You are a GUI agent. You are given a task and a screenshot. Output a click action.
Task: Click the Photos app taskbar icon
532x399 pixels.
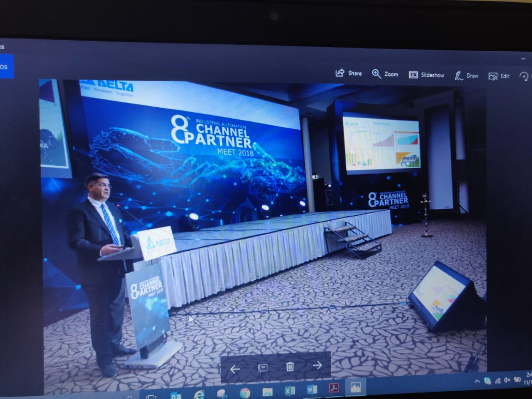(356, 387)
